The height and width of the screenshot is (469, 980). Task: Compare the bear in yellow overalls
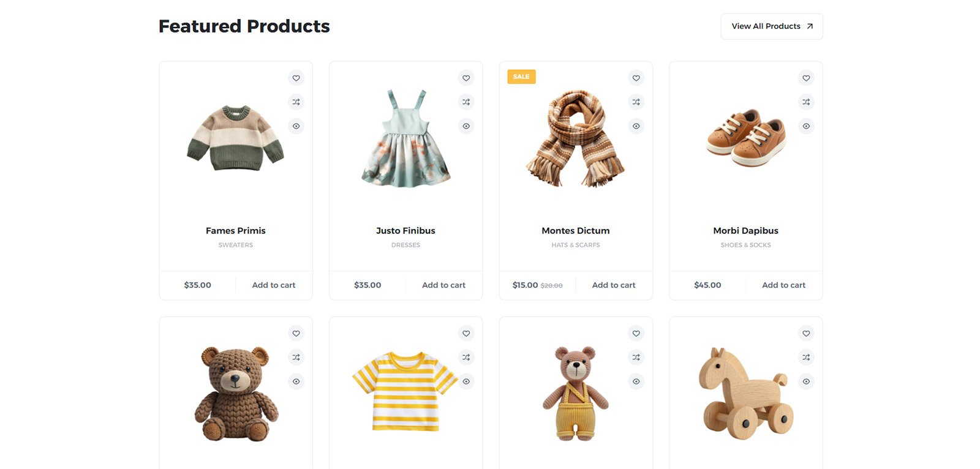[636, 358]
